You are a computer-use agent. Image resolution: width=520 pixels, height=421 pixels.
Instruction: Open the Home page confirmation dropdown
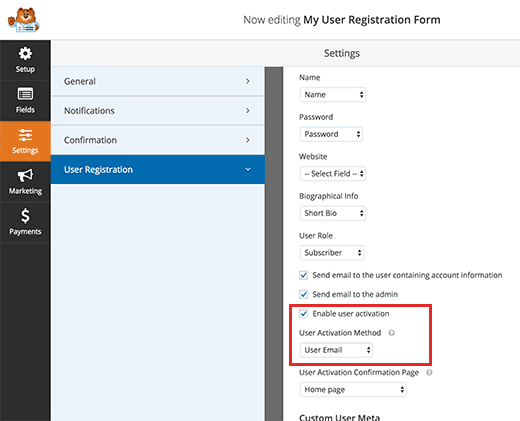click(x=353, y=389)
